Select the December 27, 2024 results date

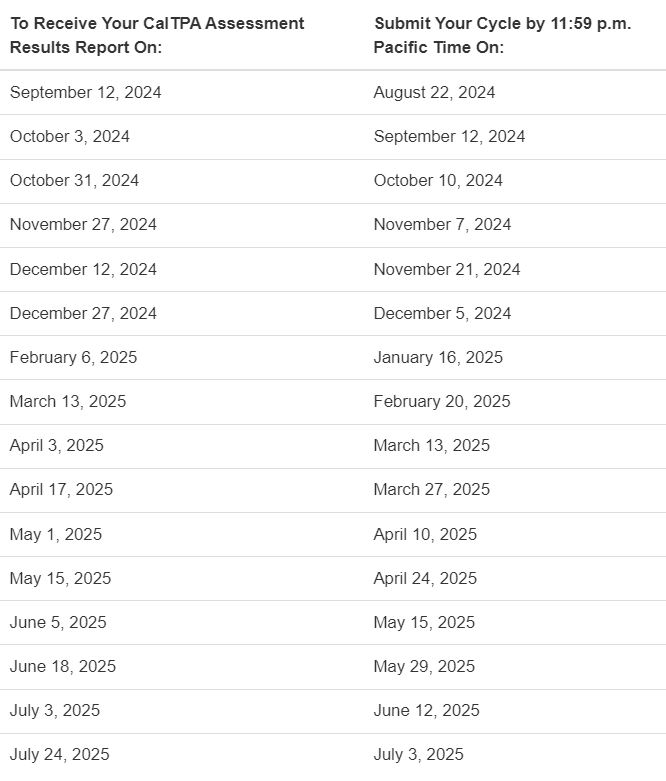tap(83, 314)
